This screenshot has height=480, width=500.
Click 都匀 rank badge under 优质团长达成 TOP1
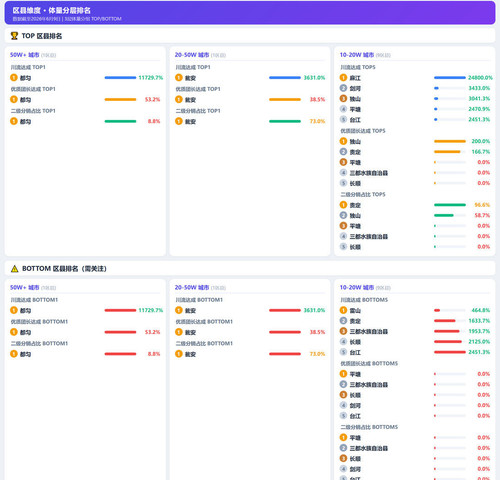pos(14,99)
